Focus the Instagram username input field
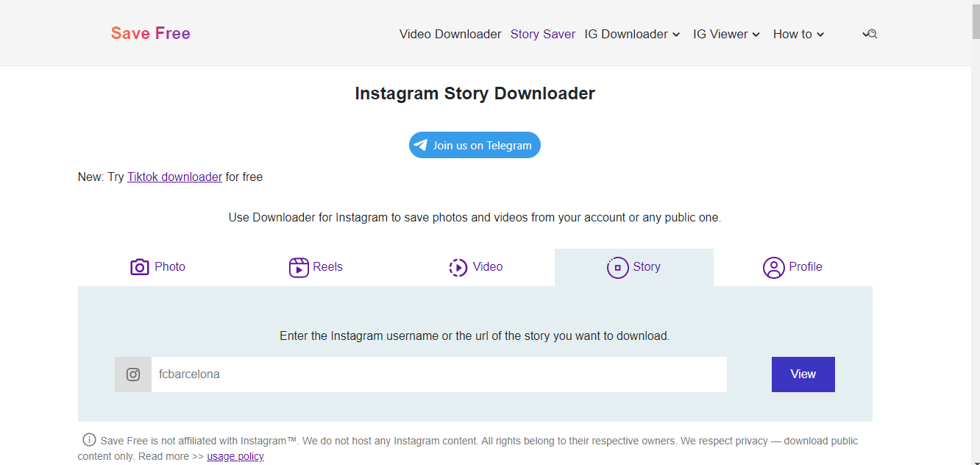 click(x=439, y=375)
